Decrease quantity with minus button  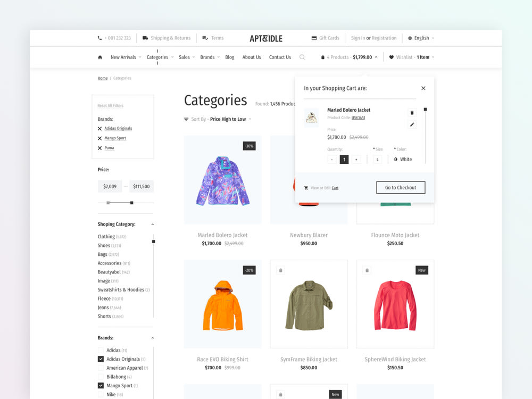click(332, 160)
